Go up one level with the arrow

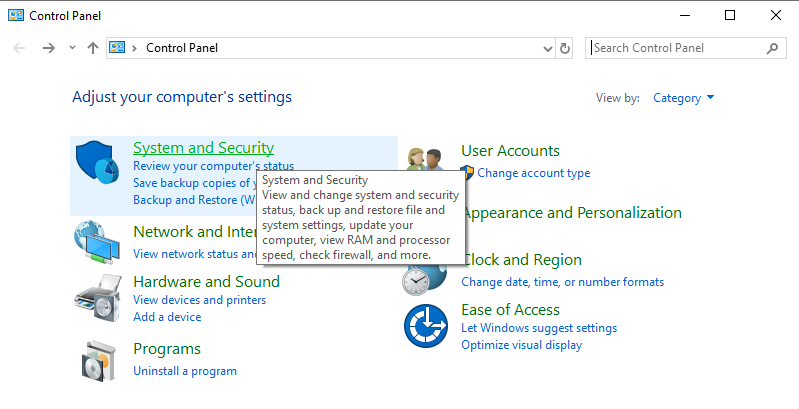pos(93,48)
